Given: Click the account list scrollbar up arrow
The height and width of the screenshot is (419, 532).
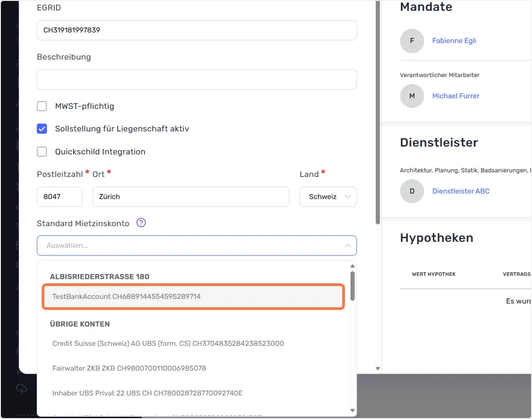Looking at the screenshot, I should coord(352,266).
